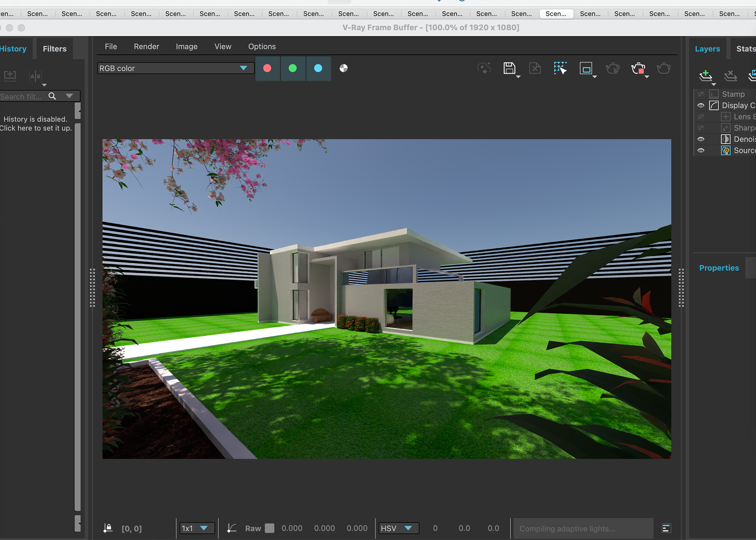
Task: Open the log window icon in status bar
Action: click(x=666, y=528)
